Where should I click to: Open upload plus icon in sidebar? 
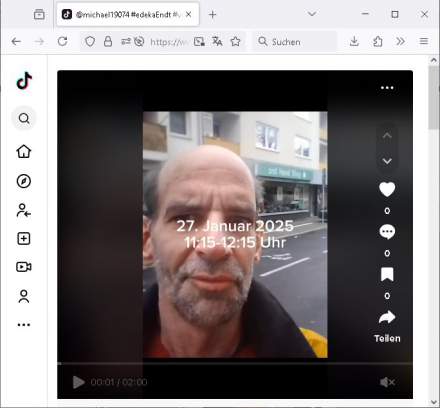pyautogui.click(x=24, y=239)
